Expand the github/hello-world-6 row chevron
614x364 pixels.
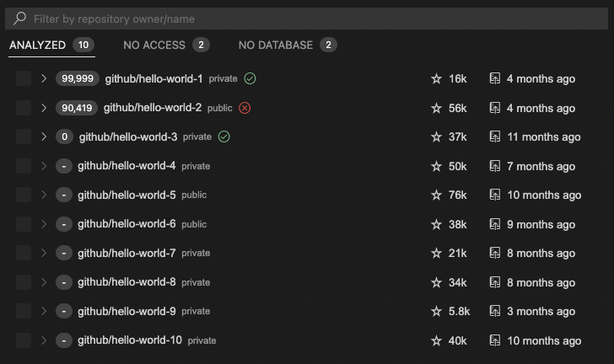(44, 224)
